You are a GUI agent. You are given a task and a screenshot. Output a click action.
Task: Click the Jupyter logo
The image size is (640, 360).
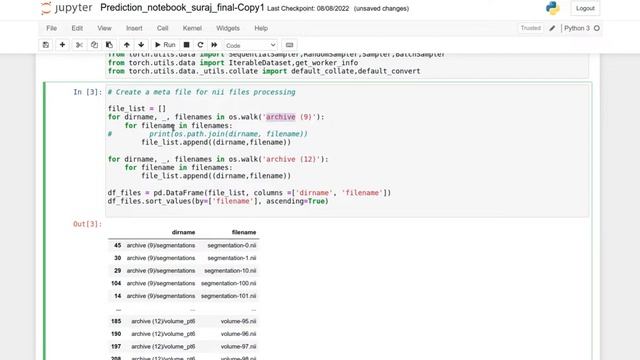[x=67, y=8]
